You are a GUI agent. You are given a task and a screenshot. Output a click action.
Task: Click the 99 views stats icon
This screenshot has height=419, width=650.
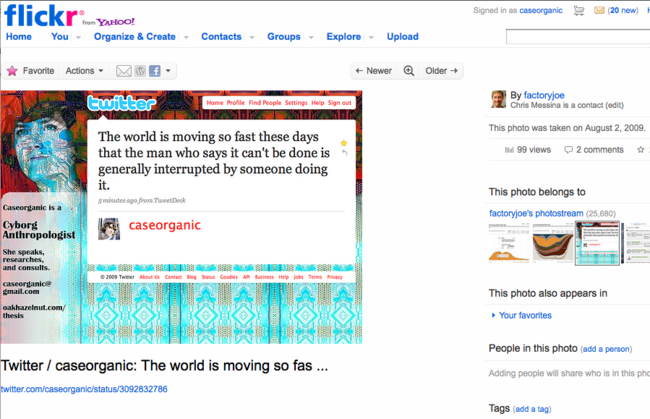coord(509,150)
